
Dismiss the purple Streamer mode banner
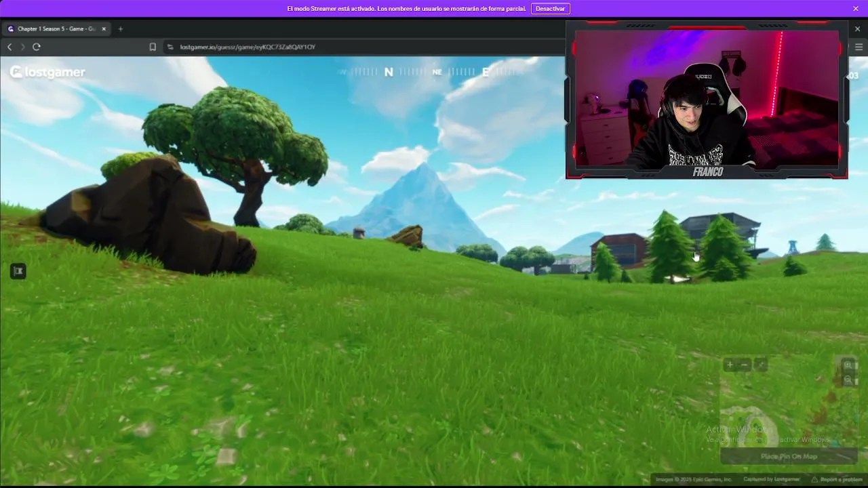click(856, 9)
